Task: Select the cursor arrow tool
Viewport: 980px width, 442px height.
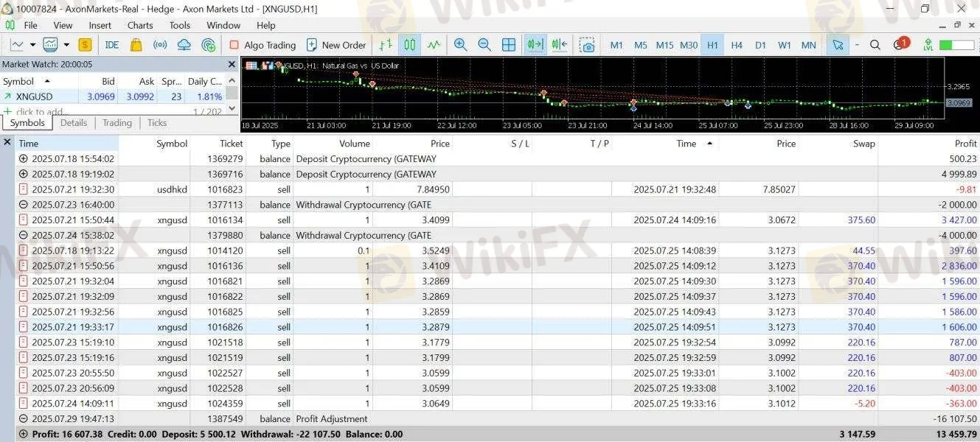Action: tap(838, 45)
